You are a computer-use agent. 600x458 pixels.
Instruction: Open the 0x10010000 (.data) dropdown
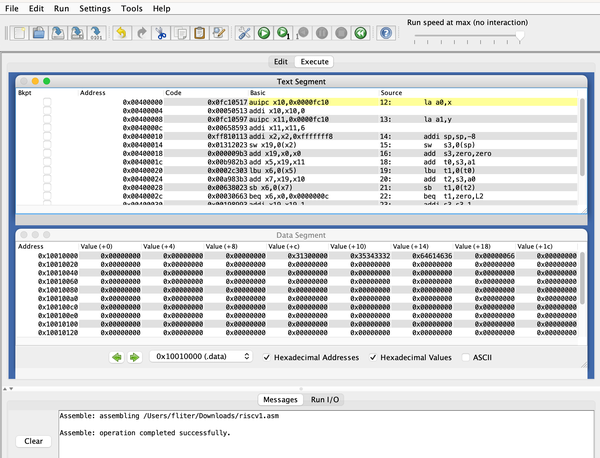click(x=200, y=357)
